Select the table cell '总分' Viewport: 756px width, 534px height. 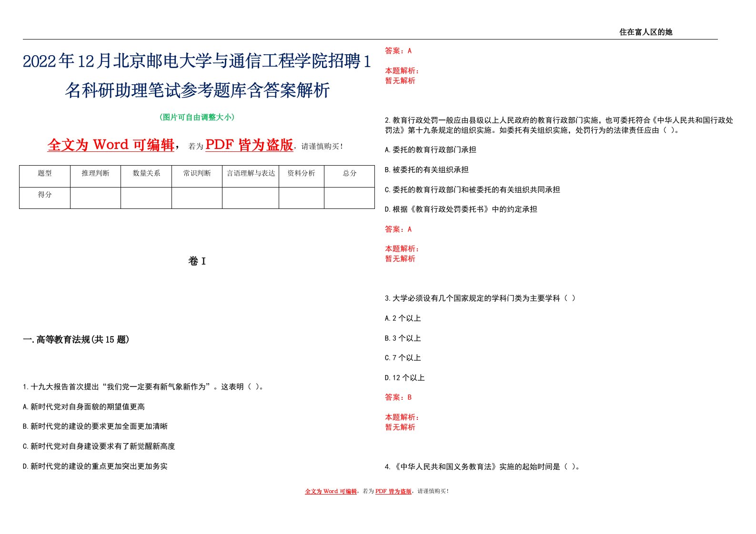[350, 176]
